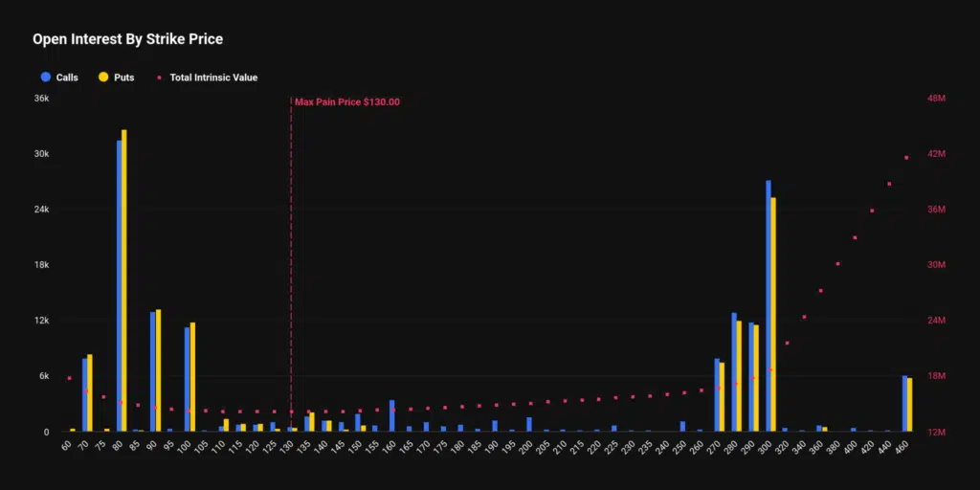Screen dimensions: 980x490
Task: Select the blue Calls bar at strike 200
Action: (x=528, y=424)
